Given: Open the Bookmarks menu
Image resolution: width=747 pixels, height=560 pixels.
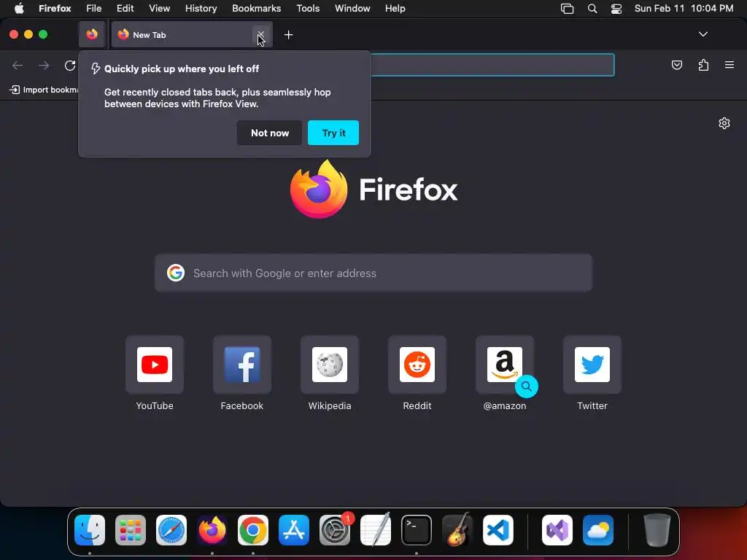Looking at the screenshot, I should click(256, 9).
